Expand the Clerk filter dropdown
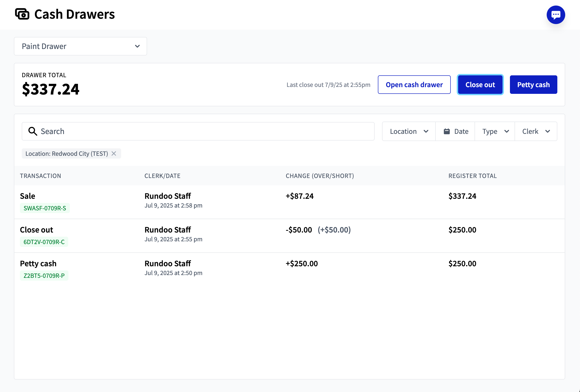580x392 pixels. click(x=536, y=132)
